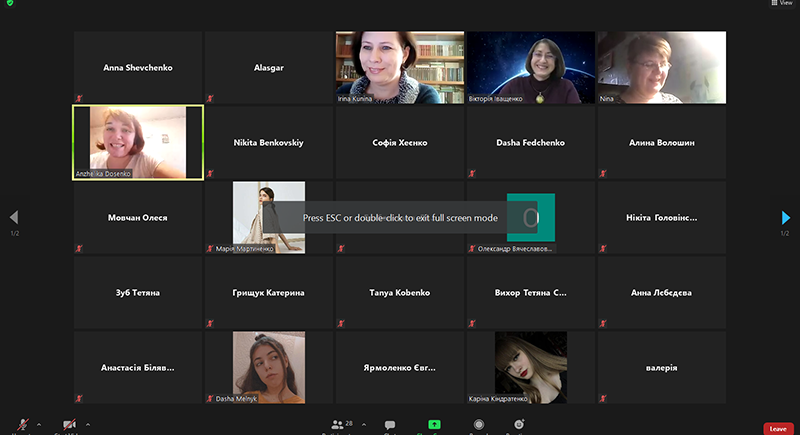Toggle the video camera in toolbar

70,425
